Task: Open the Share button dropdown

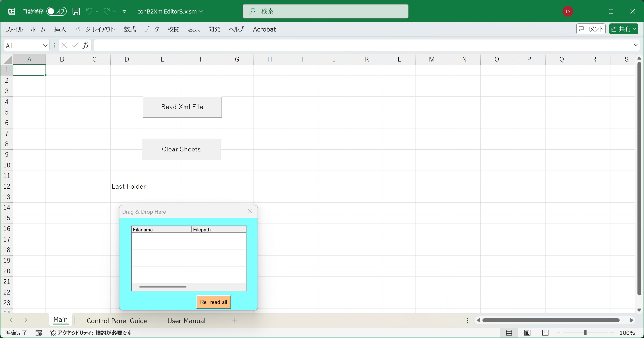Action: click(635, 29)
